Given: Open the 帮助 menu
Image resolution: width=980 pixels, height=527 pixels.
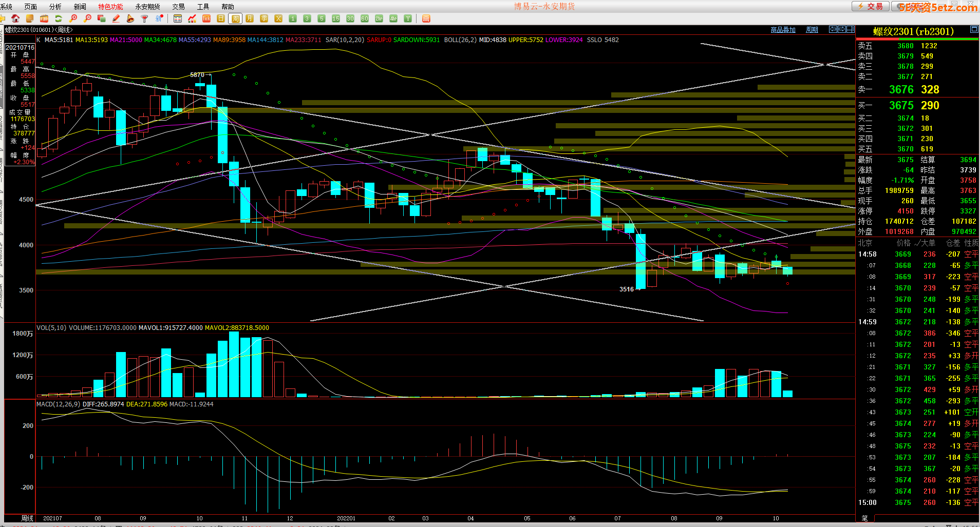Looking at the screenshot, I should pyautogui.click(x=228, y=7).
